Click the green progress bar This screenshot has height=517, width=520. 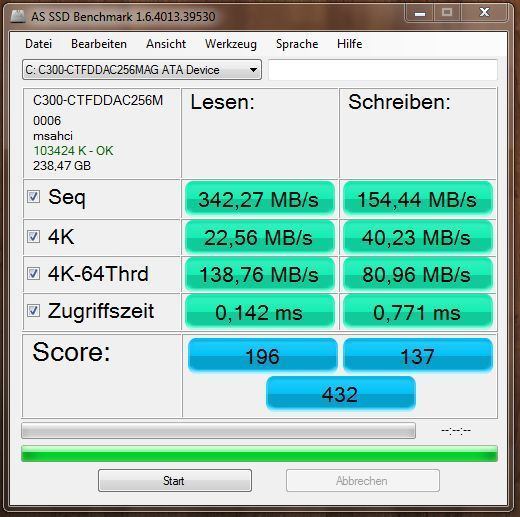tap(259, 453)
